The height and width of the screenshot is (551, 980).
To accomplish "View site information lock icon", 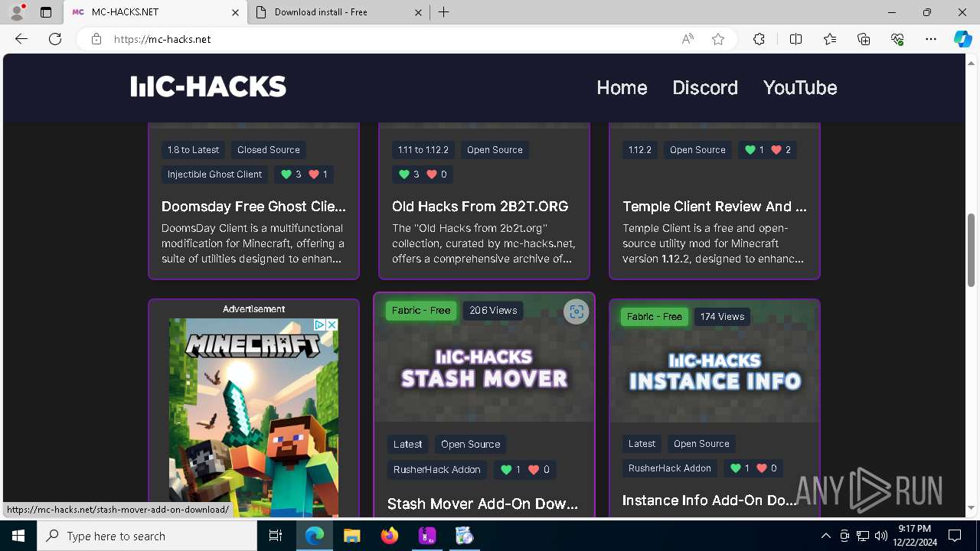I will [x=96, y=39].
